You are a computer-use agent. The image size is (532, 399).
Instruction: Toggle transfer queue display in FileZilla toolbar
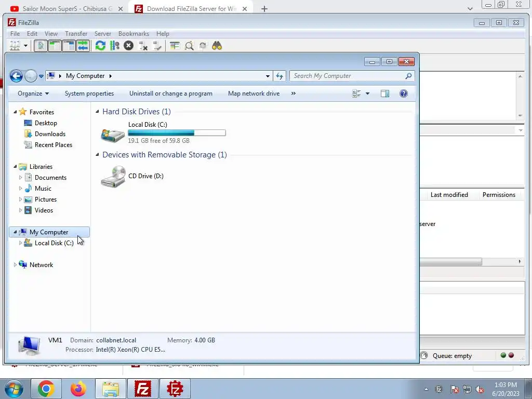click(x=83, y=46)
